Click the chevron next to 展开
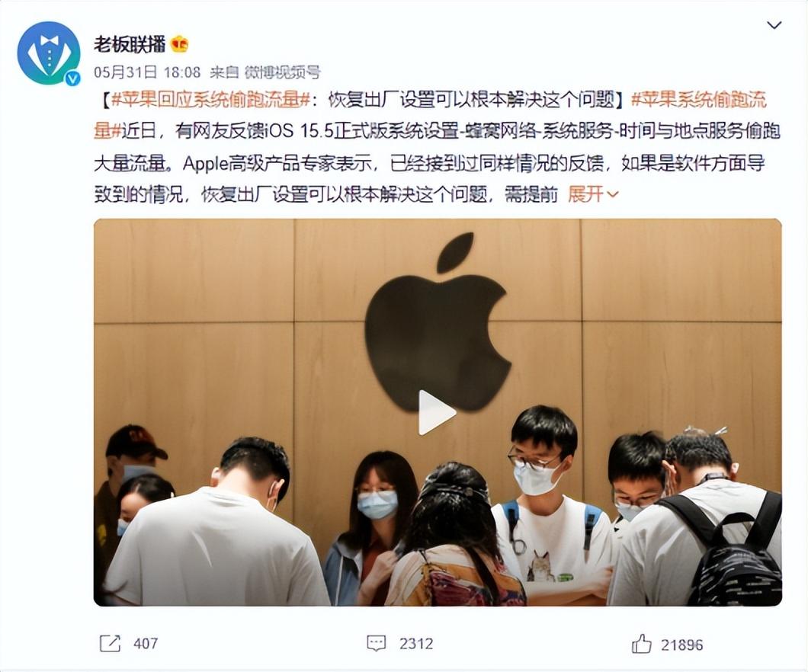The image size is (808, 672). 612,194
